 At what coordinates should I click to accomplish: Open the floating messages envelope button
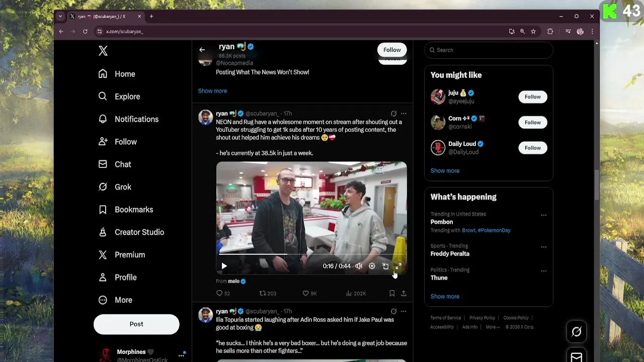click(x=577, y=356)
